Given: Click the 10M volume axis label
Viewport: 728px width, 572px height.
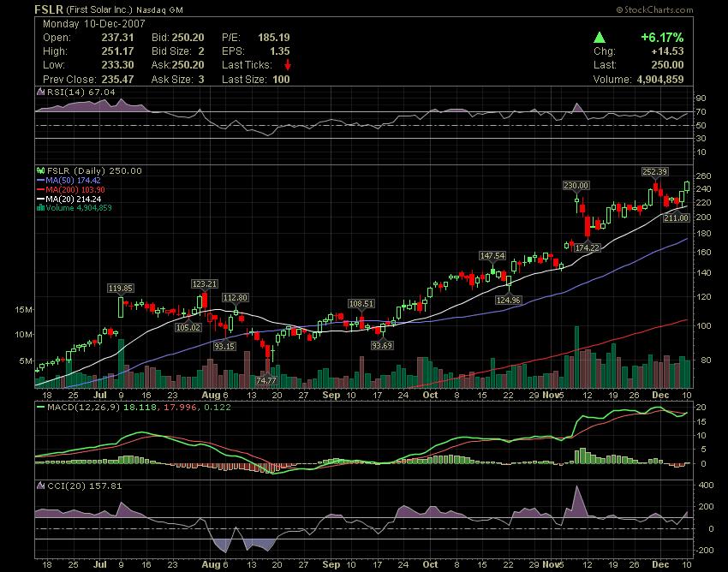Looking at the screenshot, I should [x=23, y=334].
